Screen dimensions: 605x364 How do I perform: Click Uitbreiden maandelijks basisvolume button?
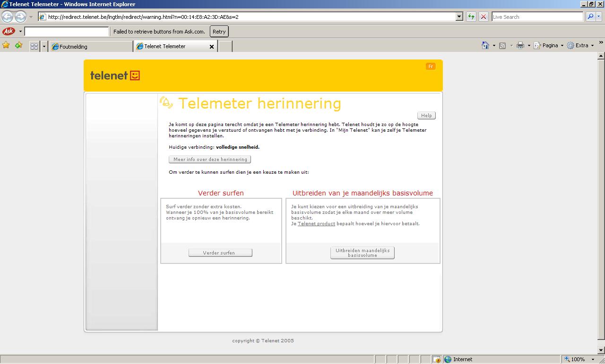pos(363,253)
